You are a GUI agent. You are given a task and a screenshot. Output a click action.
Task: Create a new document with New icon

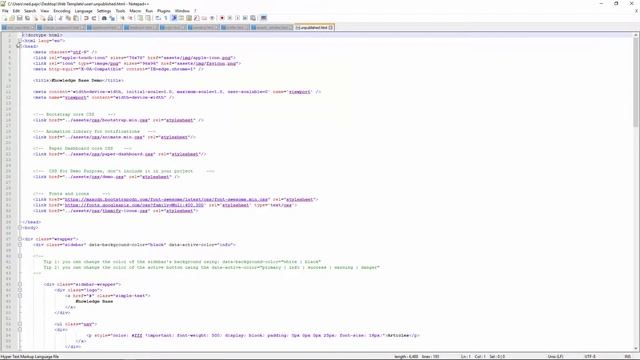4,18
